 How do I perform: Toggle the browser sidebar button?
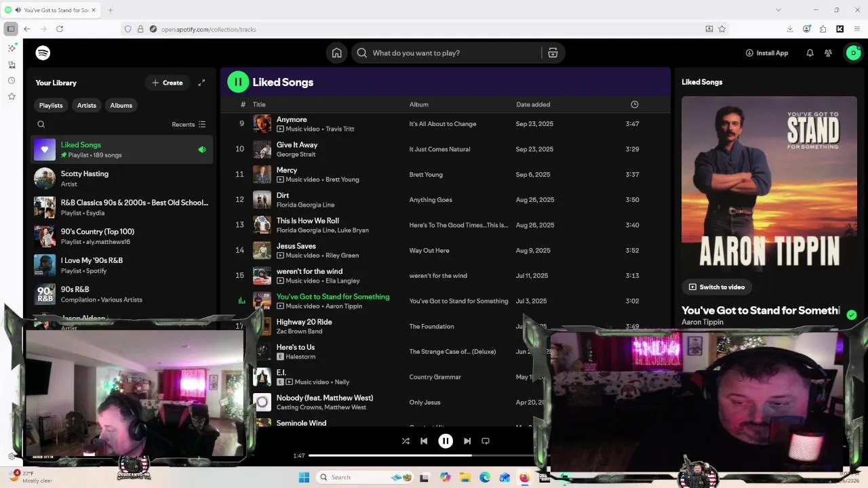tap(11, 29)
